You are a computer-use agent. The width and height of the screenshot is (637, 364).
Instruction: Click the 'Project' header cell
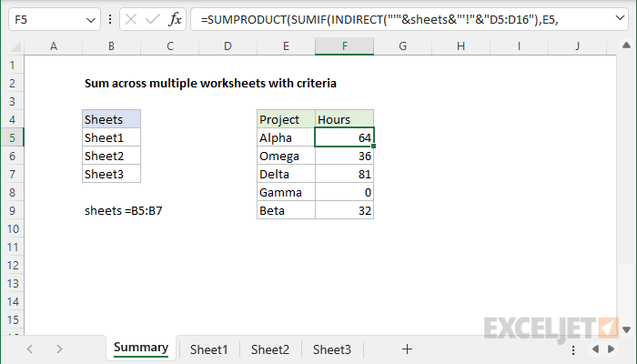(x=286, y=119)
